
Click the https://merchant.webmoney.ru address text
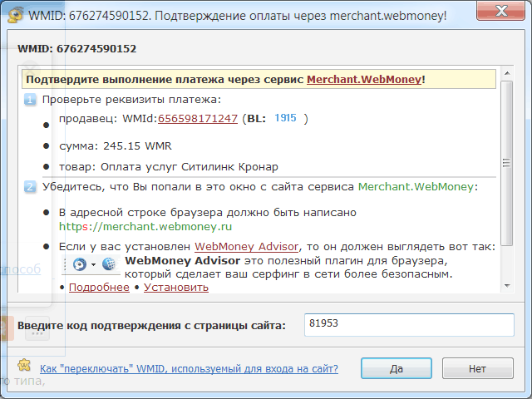coord(145,226)
